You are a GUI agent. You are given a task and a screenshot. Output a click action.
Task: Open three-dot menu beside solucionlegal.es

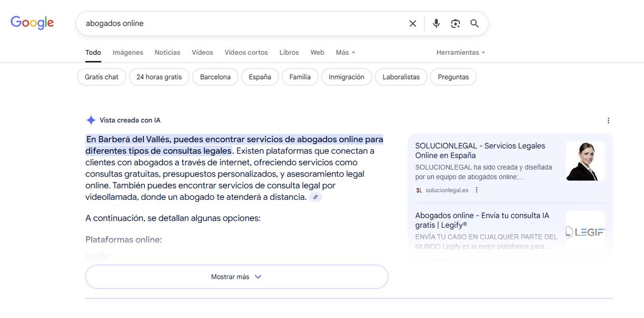[x=477, y=190]
